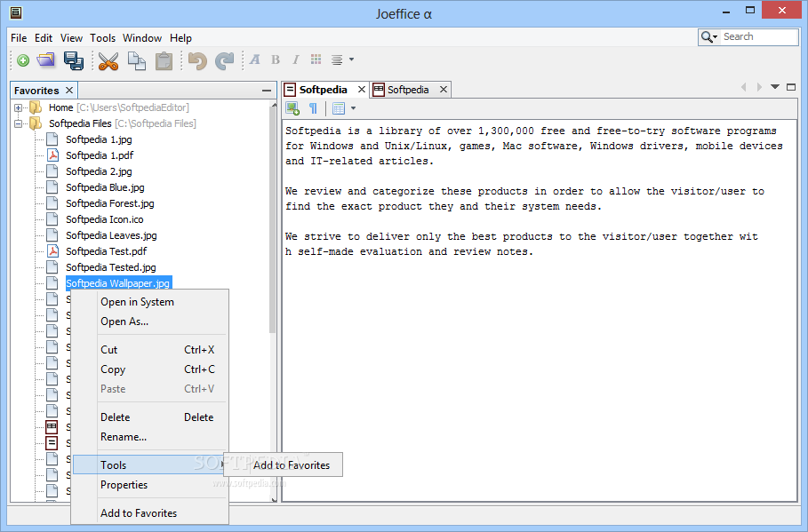808x532 pixels.
Task: Open the alignment dropdown arrow
Action: coord(351,60)
